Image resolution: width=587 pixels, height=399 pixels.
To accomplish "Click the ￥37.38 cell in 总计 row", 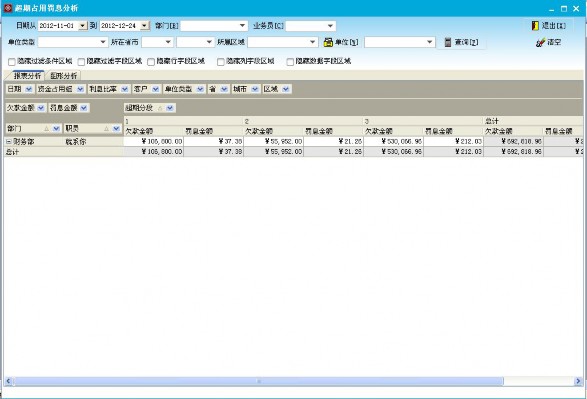I will pos(213,152).
